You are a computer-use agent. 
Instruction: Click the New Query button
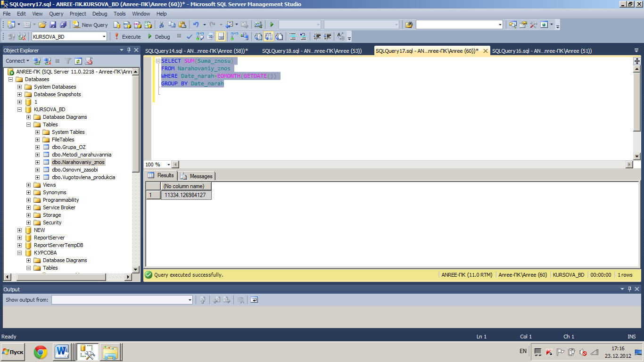coord(90,25)
